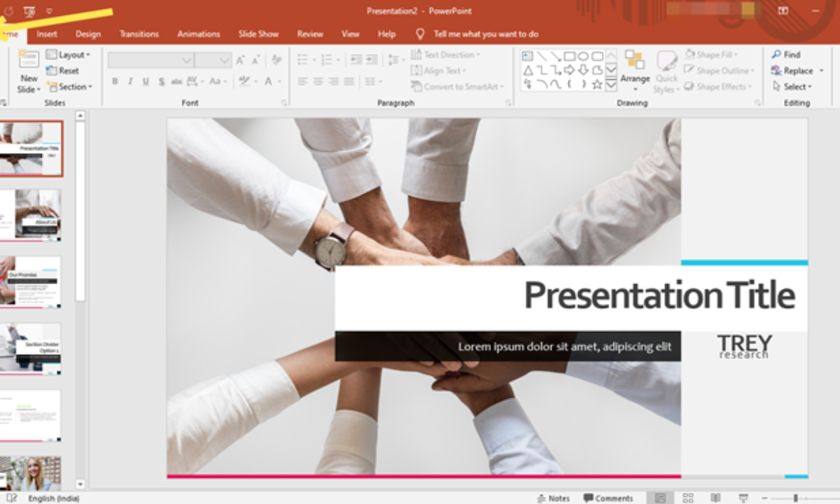Viewport: 840px width, 504px height.
Task: Switch to the Slide Show tab
Action: [258, 34]
